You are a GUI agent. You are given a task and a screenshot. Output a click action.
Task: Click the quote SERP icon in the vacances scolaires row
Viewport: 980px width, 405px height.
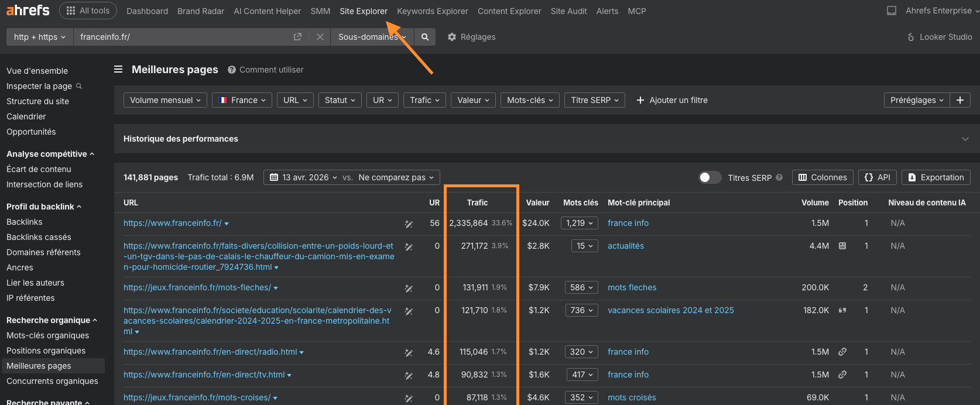tap(842, 310)
